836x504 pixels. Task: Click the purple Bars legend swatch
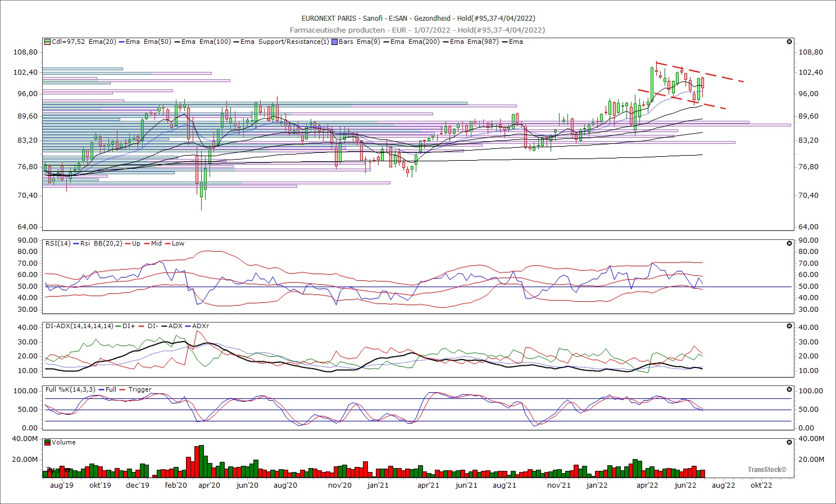tap(335, 42)
